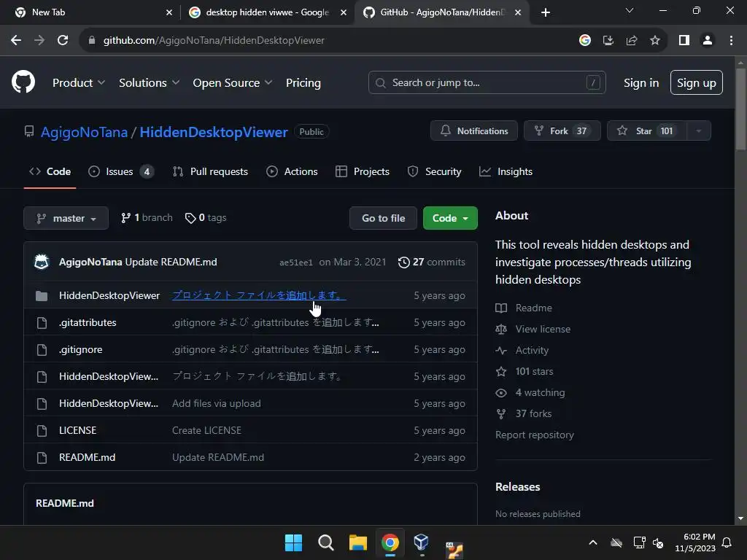Click the page vertical scrollbar thumb
Image resolution: width=747 pixels, height=560 pixels.
click(x=740, y=109)
